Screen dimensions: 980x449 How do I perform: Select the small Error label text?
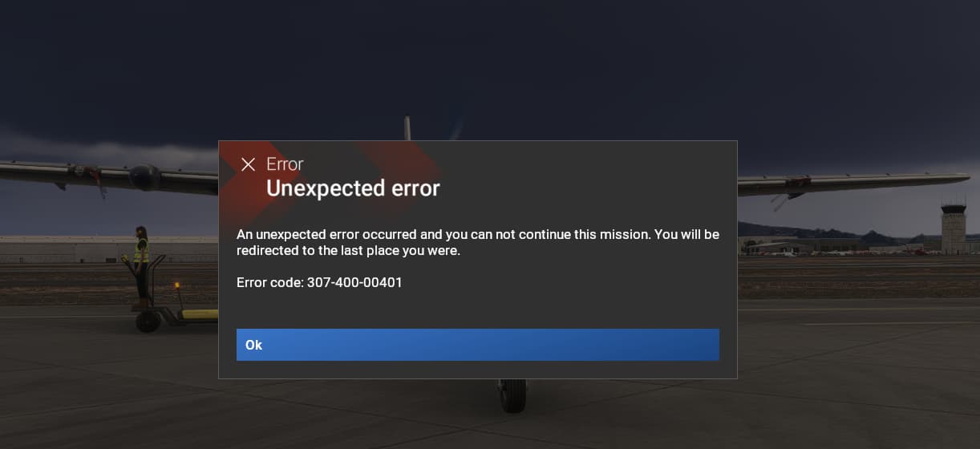[x=285, y=164]
